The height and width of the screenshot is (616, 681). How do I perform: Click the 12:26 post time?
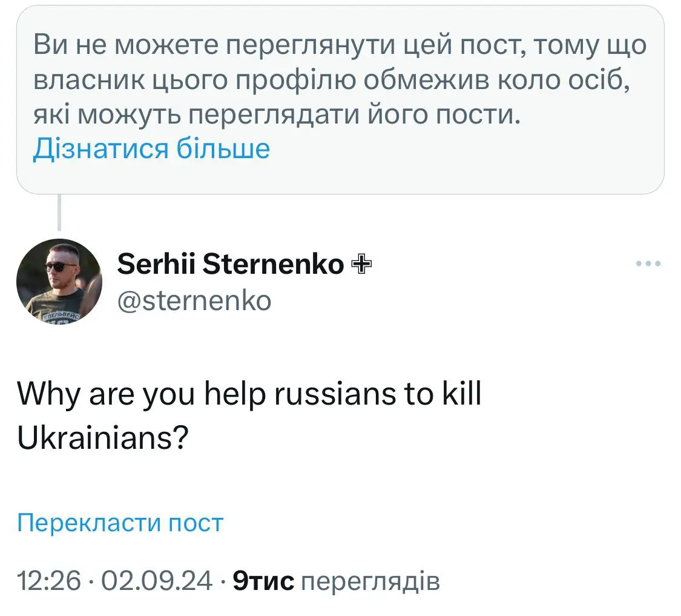pyautogui.click(x=49, y=581)
